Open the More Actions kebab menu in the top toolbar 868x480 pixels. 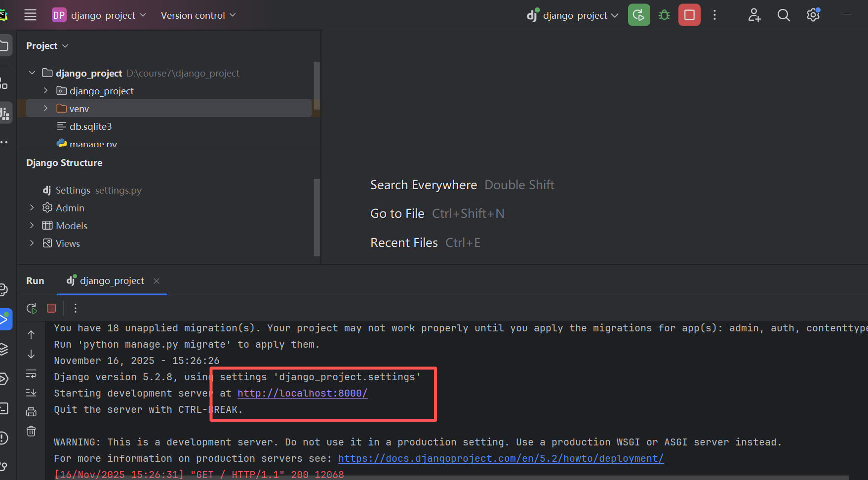(x=714, y=15)
